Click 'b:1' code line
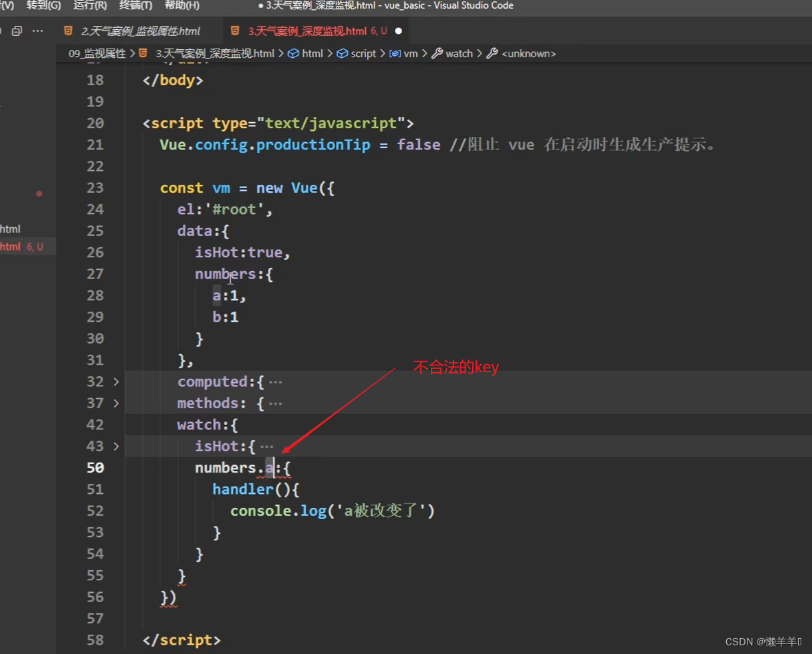The height and width of the screenshot is (654, 812). (x=225, y=317)
